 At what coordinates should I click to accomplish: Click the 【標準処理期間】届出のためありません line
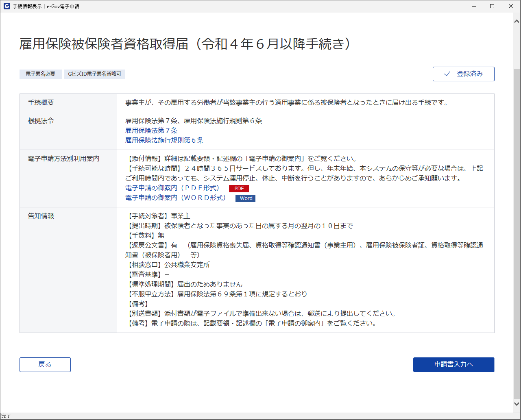click(184, 285)
